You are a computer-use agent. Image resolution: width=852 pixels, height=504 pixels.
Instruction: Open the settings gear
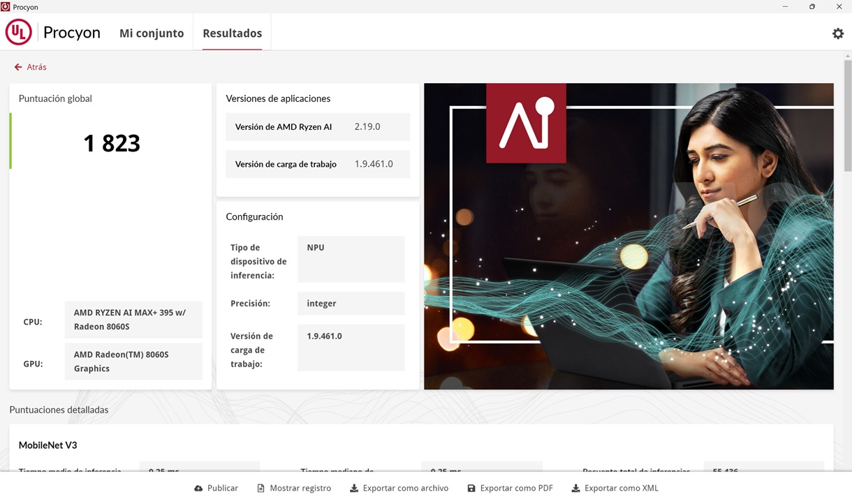[x=837, y=33]
